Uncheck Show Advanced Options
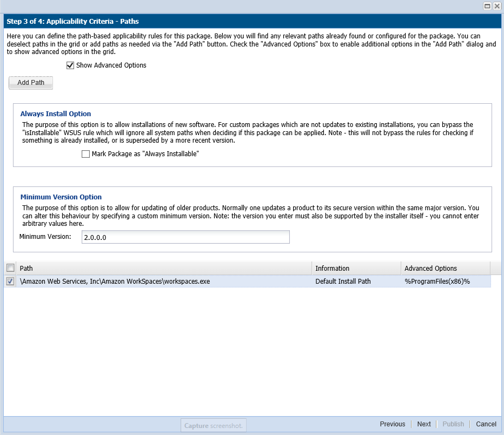The height and width of the screenshot is (435, 504). pyautogui.click(x=70, y=65)
